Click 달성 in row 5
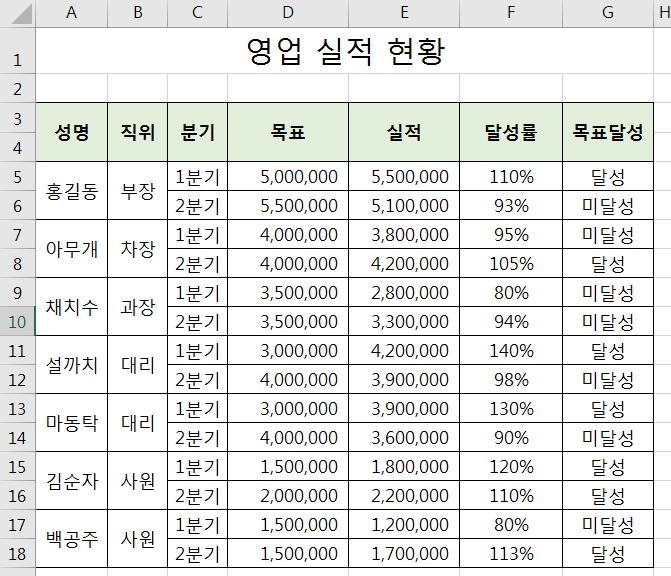This screenshot has height=576, width=671. (608, 176)
